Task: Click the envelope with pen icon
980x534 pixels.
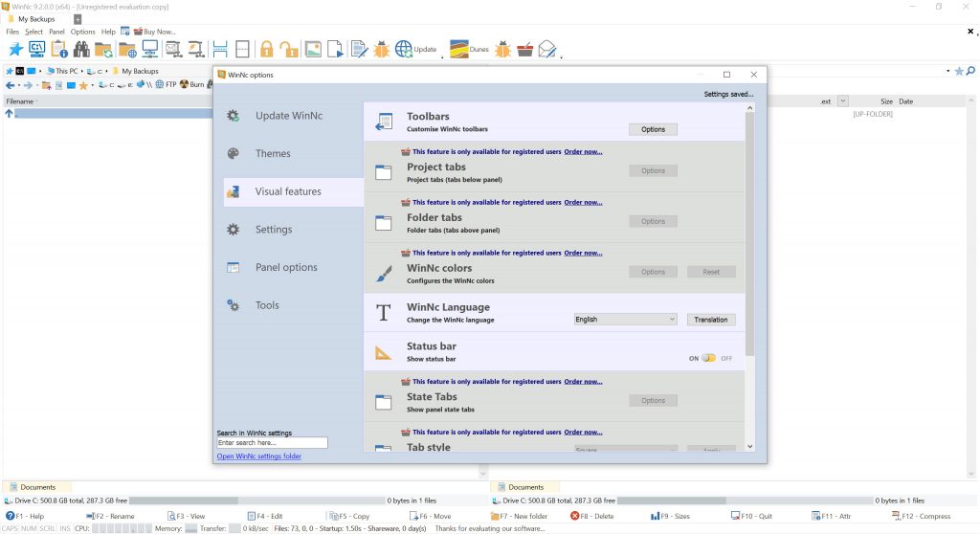Action: pyautogui.click(x=546, y=49)
